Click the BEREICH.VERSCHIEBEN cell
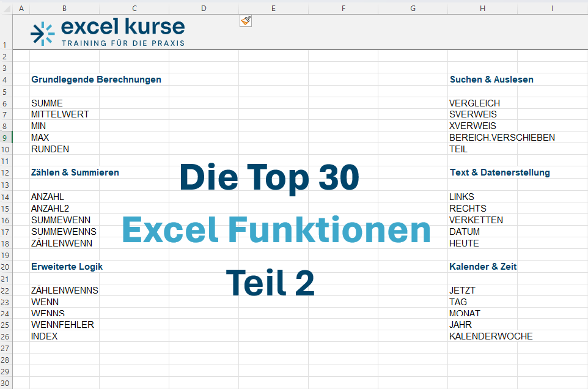This screenshot has height=389, width=588. point(502,138)
